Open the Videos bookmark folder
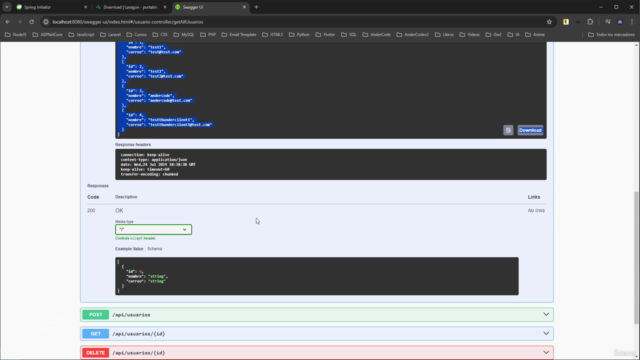The image size is (640, 360). pyautogui.click(x=469, y=35)
